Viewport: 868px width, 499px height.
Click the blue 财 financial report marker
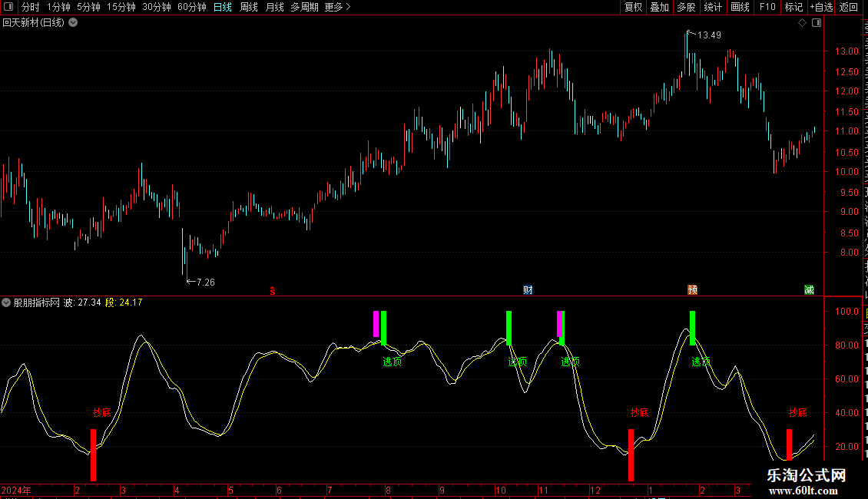[x=528, y=290]
